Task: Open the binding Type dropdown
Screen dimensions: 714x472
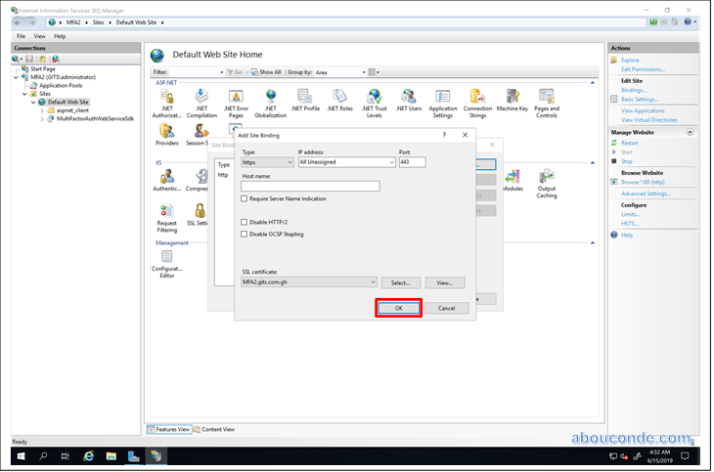Action: tap(265, 162)
